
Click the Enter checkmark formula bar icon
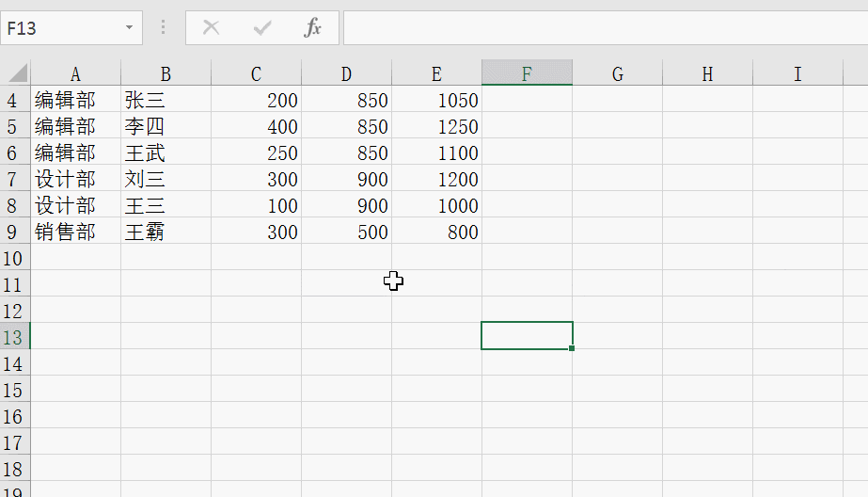[262, 28]
